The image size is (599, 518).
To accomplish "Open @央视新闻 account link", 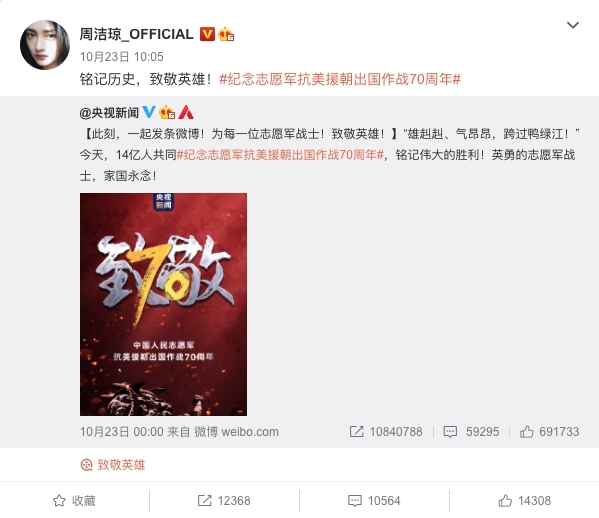I will [109, 113].
